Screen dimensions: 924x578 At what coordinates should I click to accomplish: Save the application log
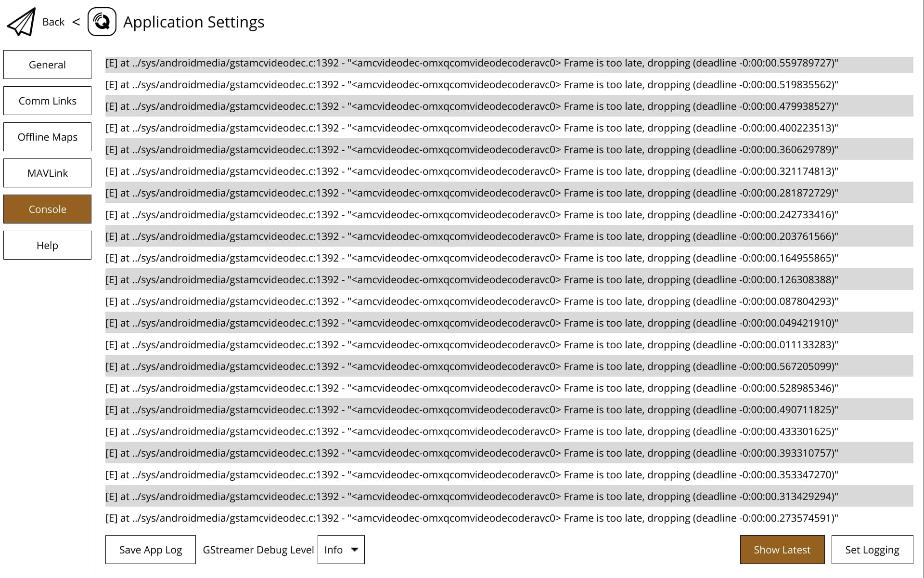point(151,550)
